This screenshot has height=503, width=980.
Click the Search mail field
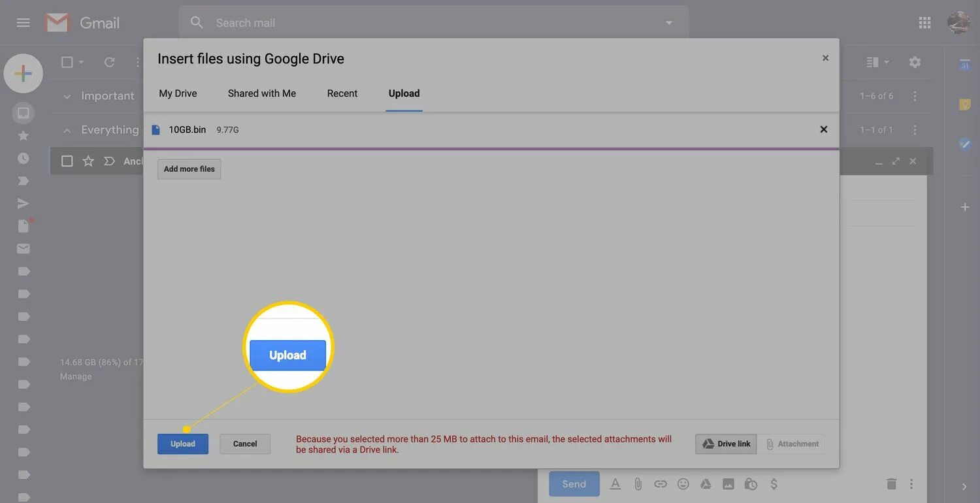(x=434, y=23)
